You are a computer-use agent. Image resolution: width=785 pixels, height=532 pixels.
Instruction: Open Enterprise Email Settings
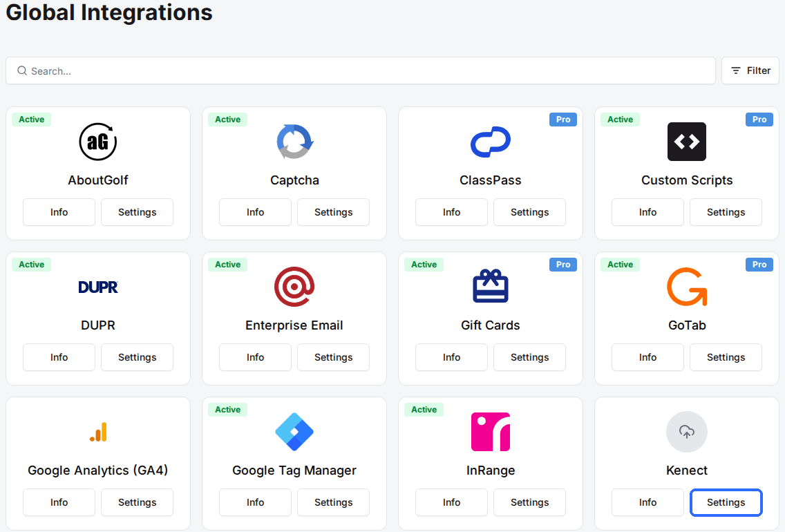[x=334, y=357]
